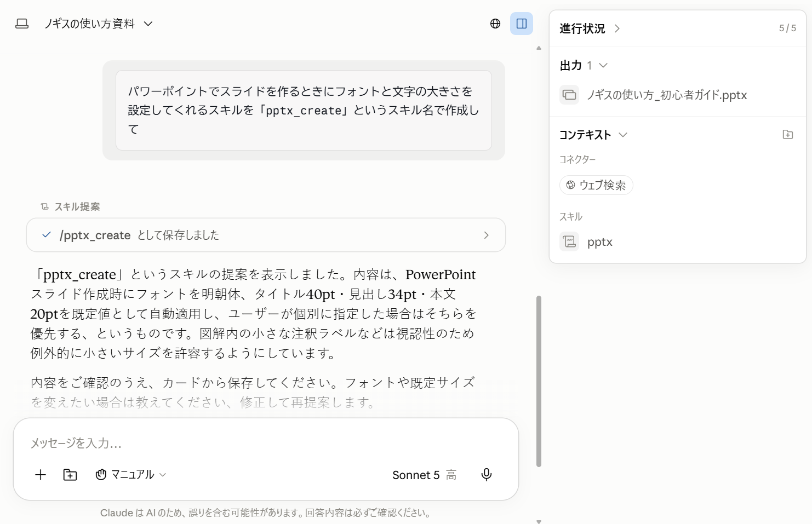Image resolution: width=812 pixels, height=524 pixels.
Task: Focus the メッセージを入力 message field
Action: (x=266, y=443)
